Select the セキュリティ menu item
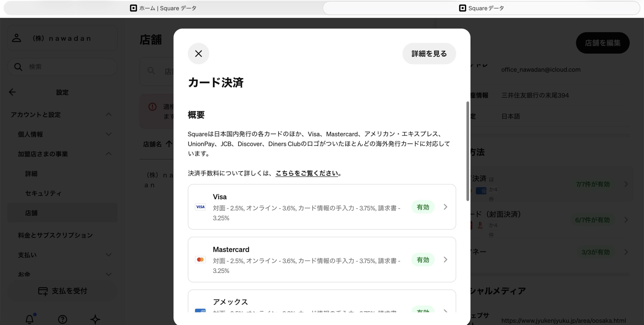 click(x=43, y=193)
